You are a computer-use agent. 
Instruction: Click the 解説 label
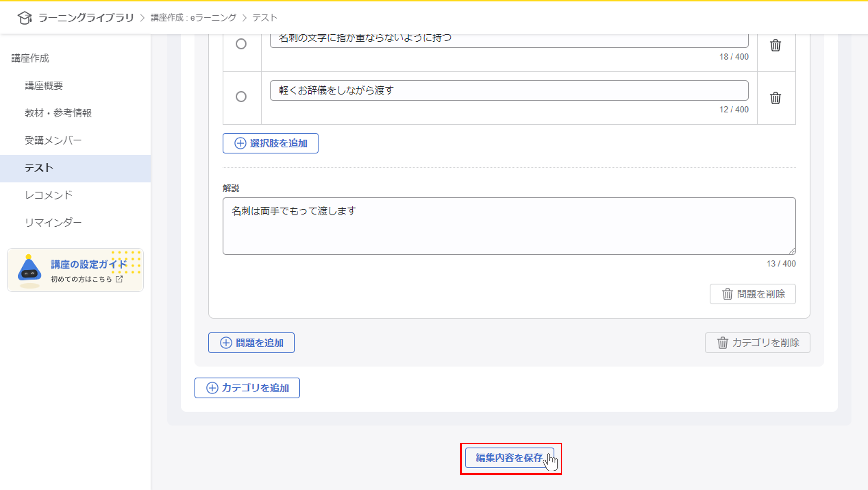pyautogui.click(x=231, y=188)
